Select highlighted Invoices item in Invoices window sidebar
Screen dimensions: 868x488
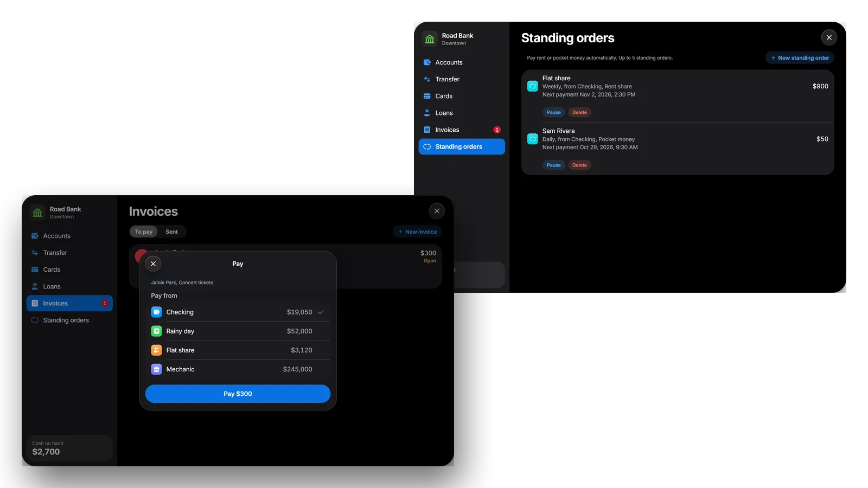point(69,303)
